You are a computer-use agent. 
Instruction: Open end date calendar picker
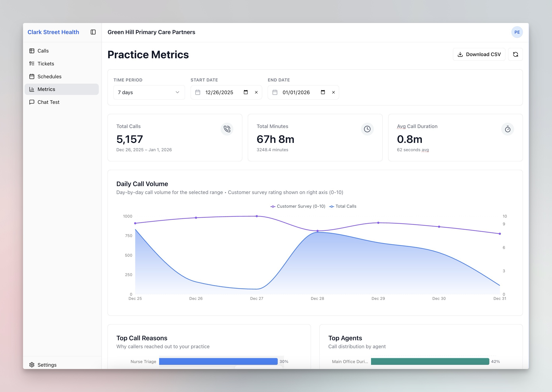coord(323,92)
